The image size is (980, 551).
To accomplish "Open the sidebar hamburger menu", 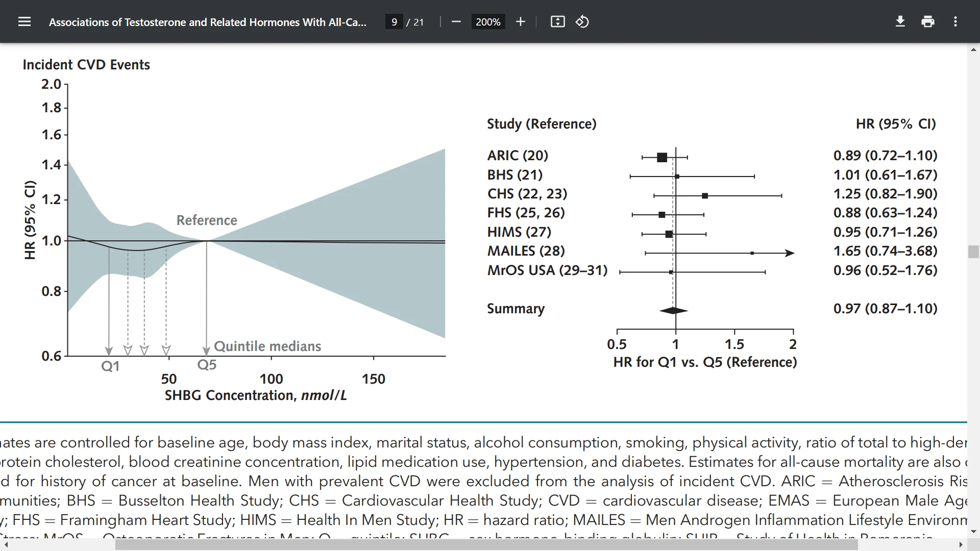I will (24, 21).
